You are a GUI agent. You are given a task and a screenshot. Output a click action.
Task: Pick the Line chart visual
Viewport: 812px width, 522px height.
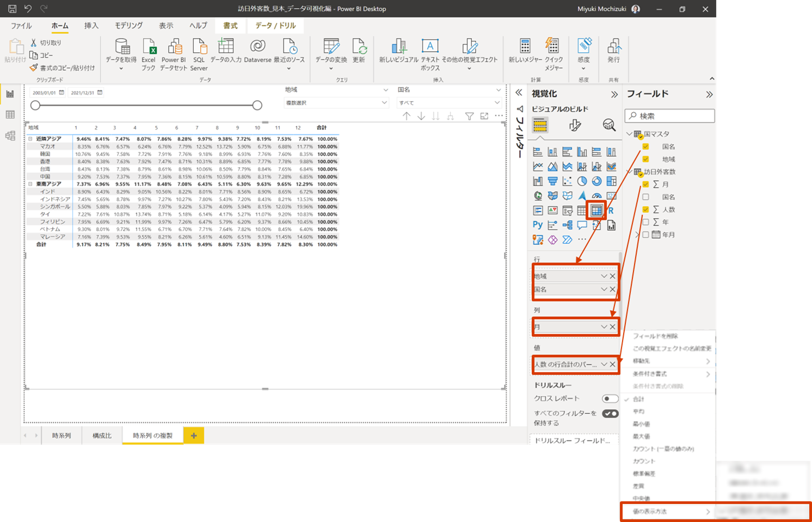538,167
